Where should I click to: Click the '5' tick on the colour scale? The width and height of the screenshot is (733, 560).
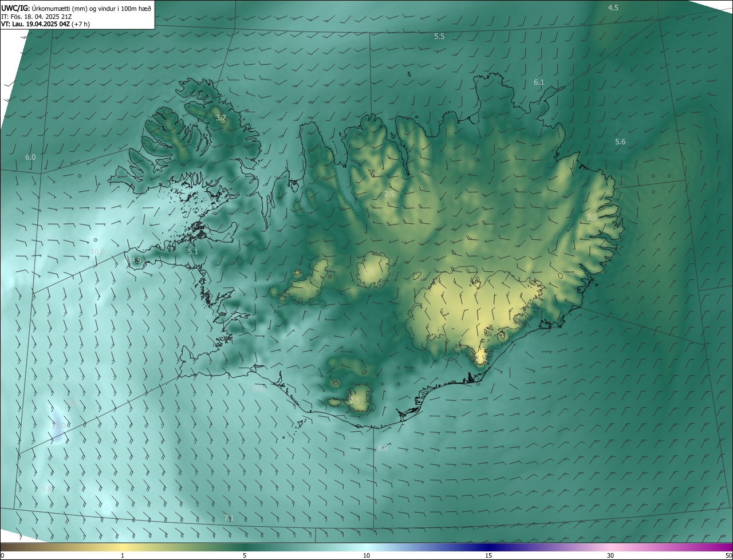pyautogui.click(x=245, y=555)
